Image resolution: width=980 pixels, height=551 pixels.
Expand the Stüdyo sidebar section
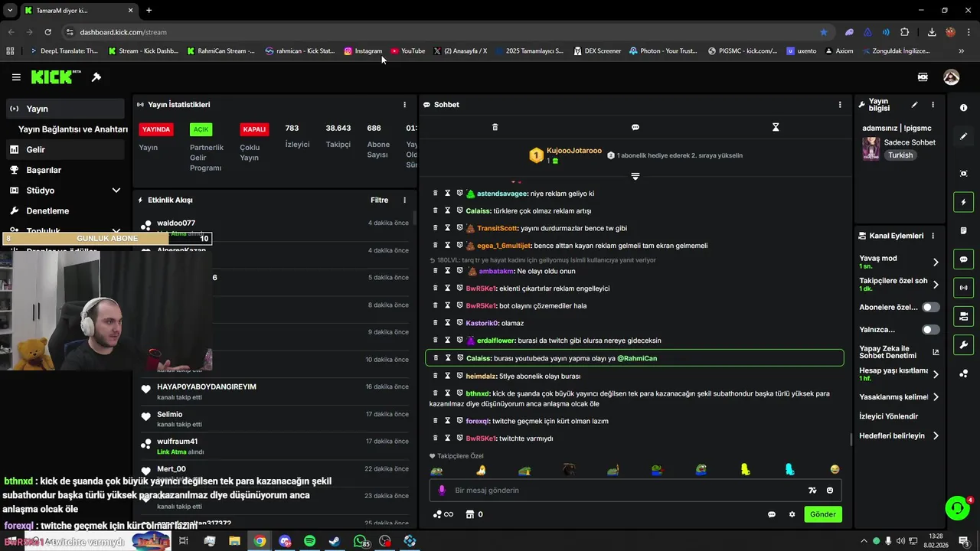(116, 191)
